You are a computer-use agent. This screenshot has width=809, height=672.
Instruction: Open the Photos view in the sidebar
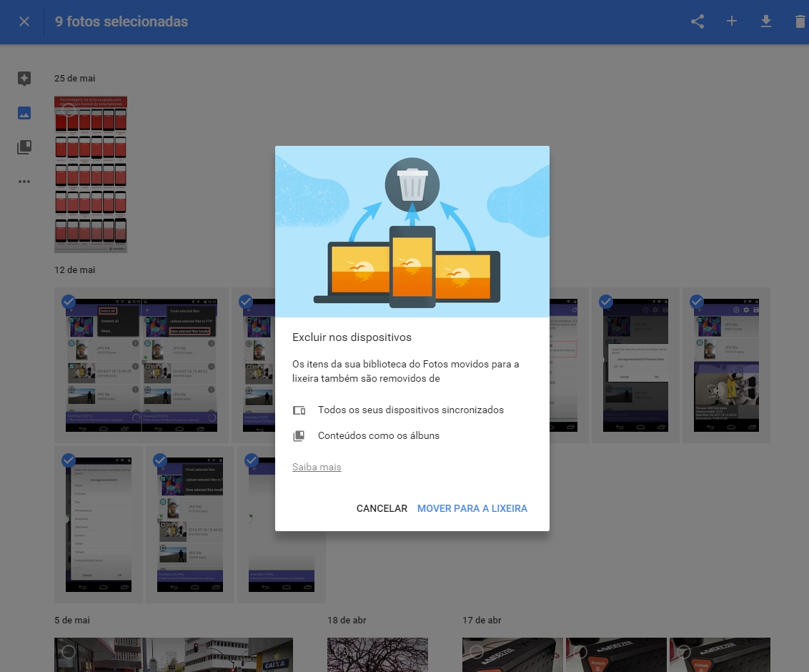[24, 112]
